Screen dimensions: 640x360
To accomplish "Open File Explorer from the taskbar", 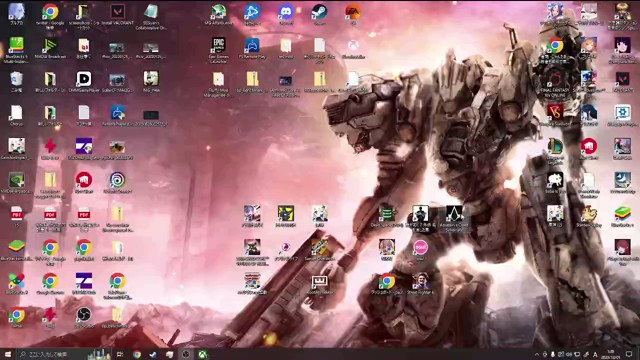I will [x=169, y=354].
